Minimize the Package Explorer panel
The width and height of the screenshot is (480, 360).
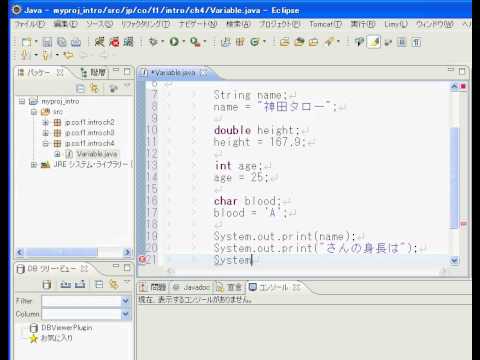point(116,70)
